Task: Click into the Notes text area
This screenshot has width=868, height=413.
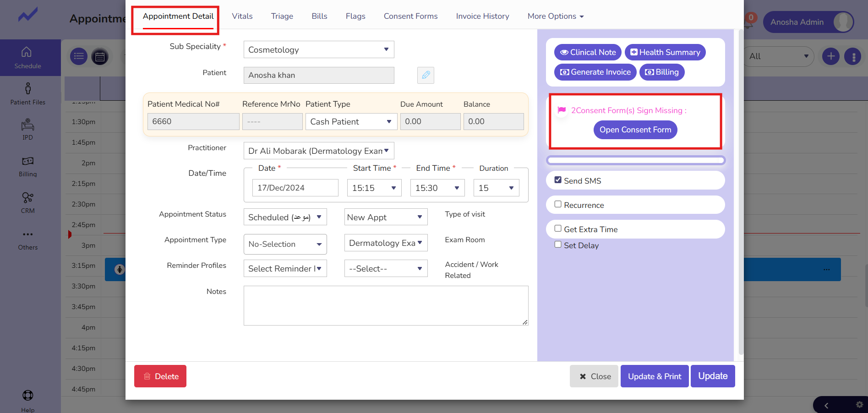Action: [x=386, y=305]
